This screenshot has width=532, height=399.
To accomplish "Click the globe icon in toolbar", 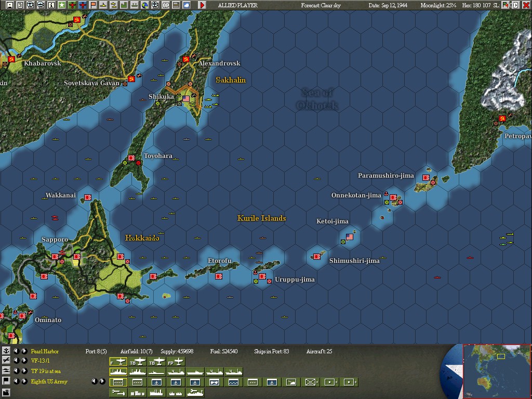I will click(x=145, y=5).
